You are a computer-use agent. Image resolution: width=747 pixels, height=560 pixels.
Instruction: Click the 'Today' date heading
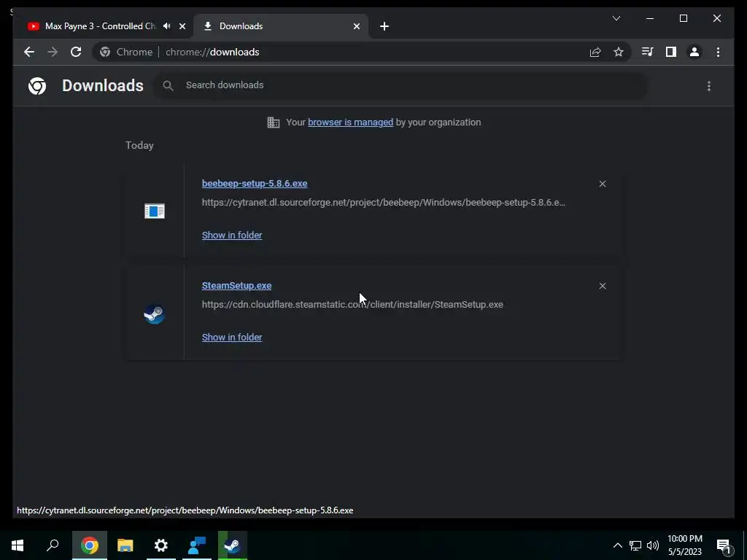(x=139, y=145)
